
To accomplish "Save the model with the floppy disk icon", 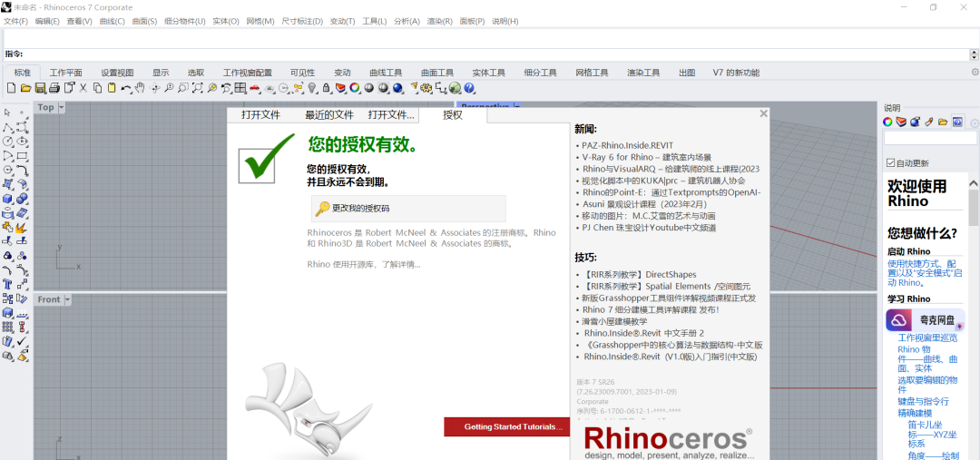I will pos(40,88).
